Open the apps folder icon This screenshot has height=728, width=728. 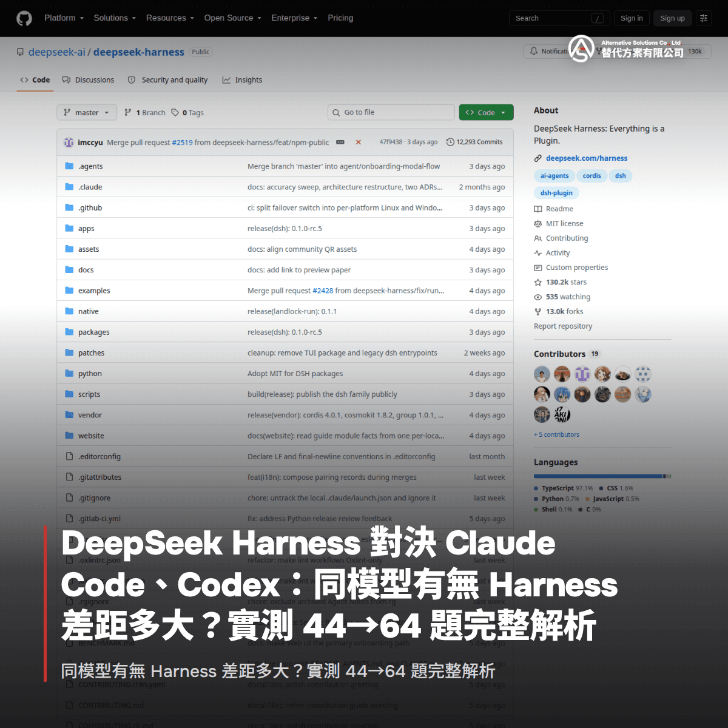click(69, 228)
